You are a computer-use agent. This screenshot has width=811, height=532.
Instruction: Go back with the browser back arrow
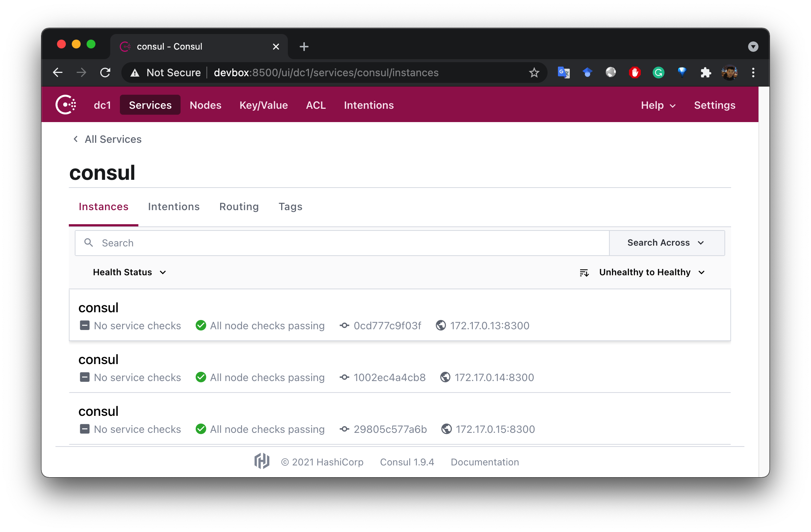point(58,73)
